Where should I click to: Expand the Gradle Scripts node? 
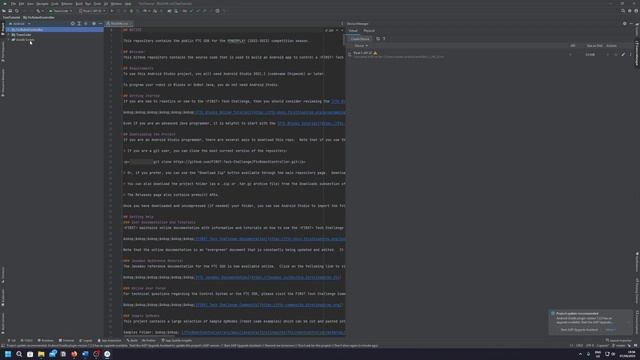click(x=9, y=40)
